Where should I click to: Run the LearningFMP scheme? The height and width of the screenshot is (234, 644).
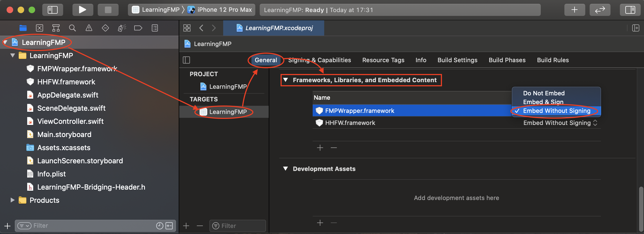[83, 10]
